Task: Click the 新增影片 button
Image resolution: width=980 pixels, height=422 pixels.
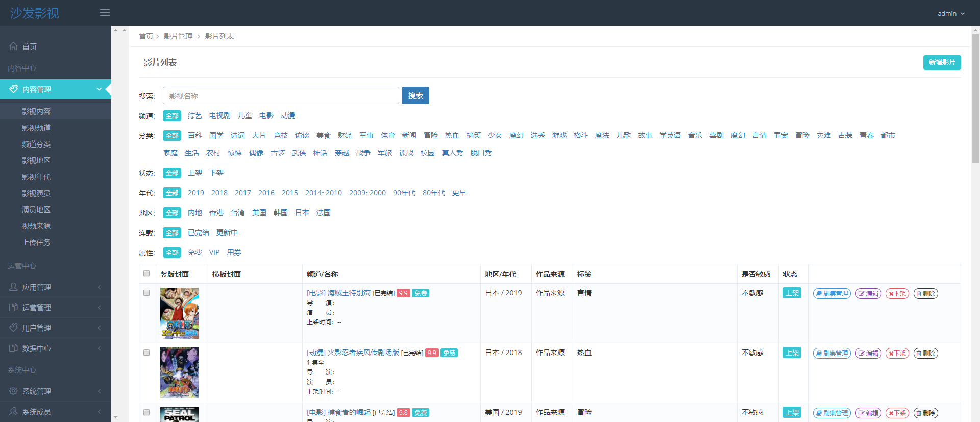Action: click(942, 62)
